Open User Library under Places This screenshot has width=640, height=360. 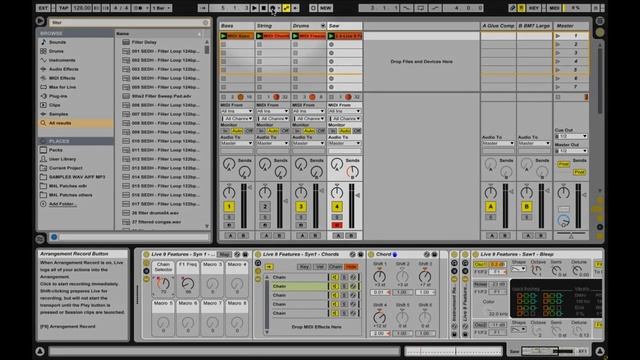[62, 159]
